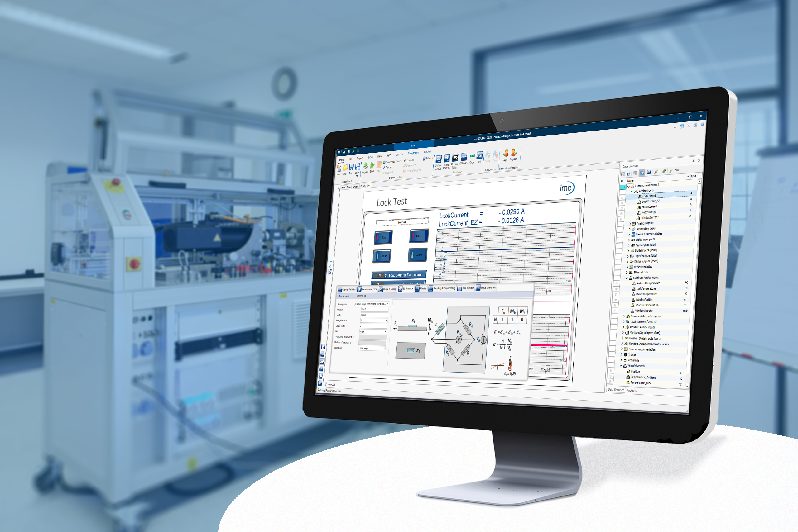Toggle the On switch in Lock Test panel
Screen dimensions: 798x532
pyautogui.click(x=418, y=236)
